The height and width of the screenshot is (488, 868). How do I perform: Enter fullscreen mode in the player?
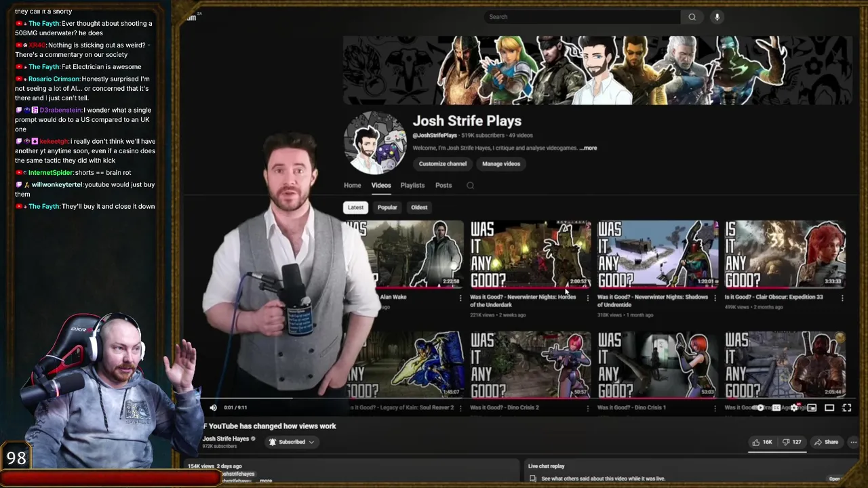(x=847, y=408)
